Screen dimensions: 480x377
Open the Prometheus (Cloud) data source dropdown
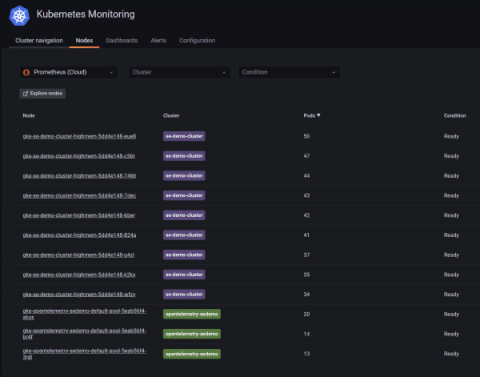[x=68, y=72]
